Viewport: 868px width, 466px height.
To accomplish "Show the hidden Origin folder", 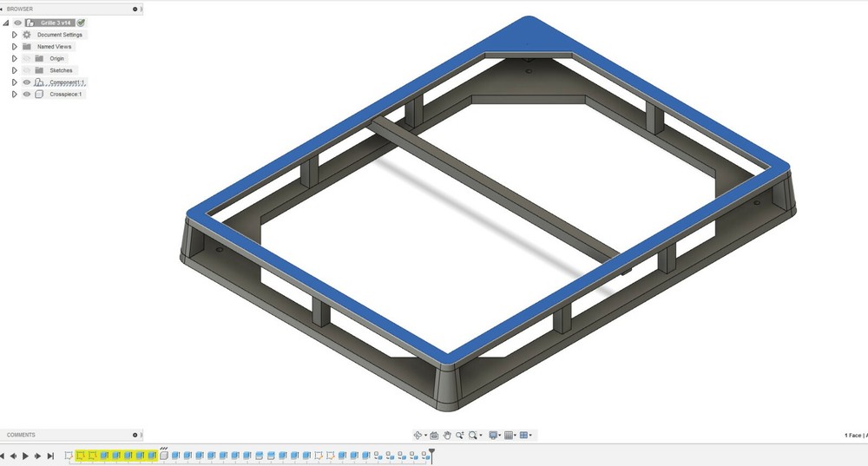I will pyautogui.click(x=27, y=58).
